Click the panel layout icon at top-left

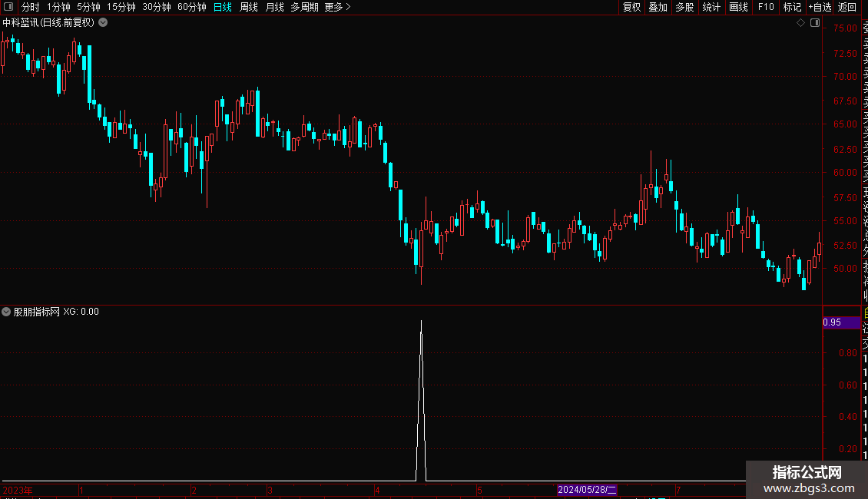click(8, 7)
